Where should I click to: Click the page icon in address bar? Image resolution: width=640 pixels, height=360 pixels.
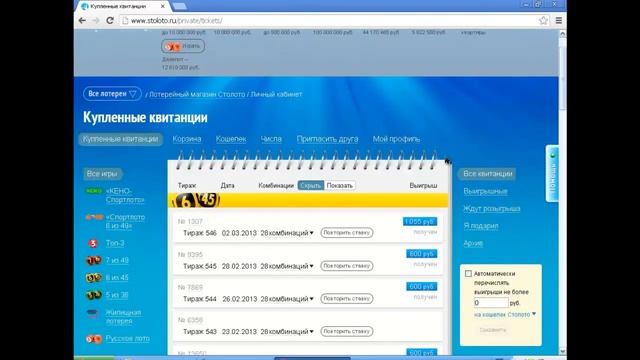(125, 20)
